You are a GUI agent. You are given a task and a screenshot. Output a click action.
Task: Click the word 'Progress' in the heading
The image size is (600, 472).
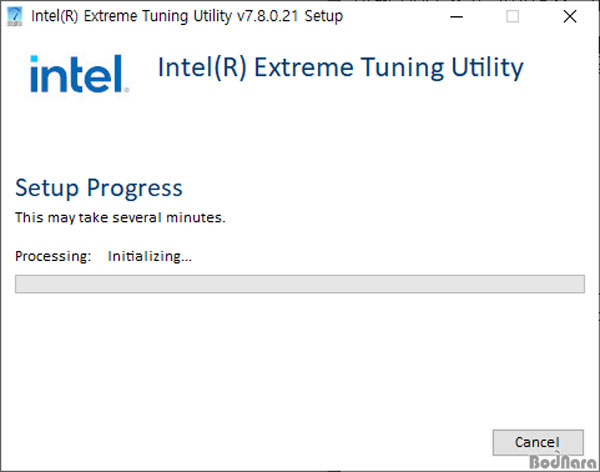[135, 189]
